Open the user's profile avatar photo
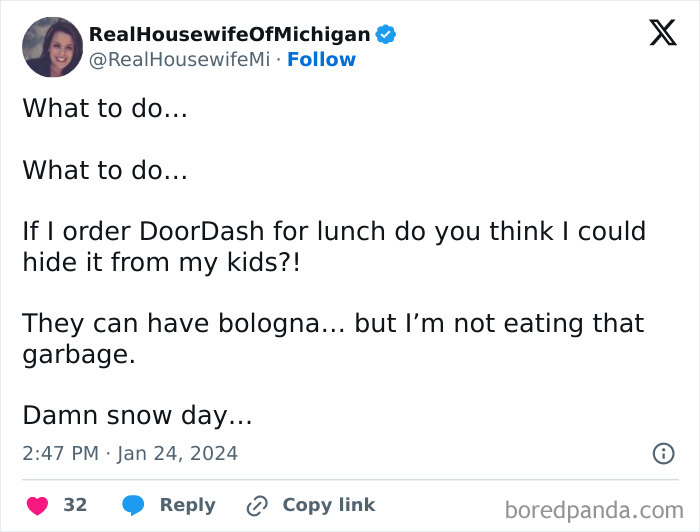Viewport: 700px width, 532px height. 52,47
